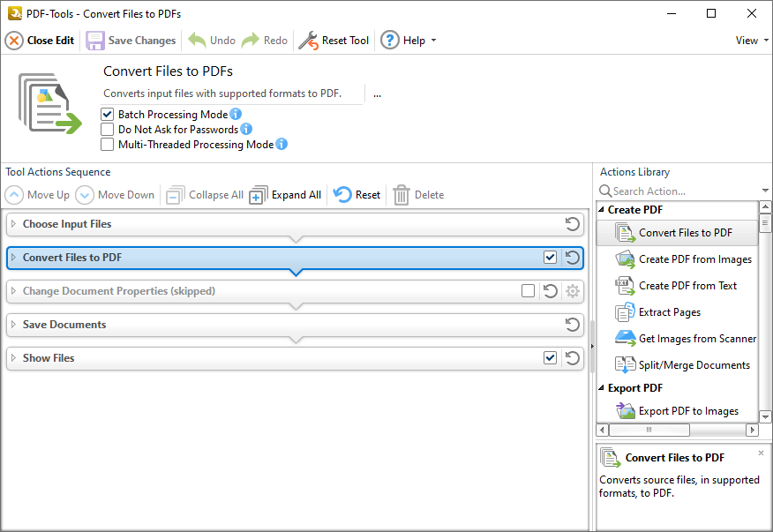Select Convert Files to PDF in Actions Library
The height and width of the screenshot is (532, 773).
click(677, 233)
